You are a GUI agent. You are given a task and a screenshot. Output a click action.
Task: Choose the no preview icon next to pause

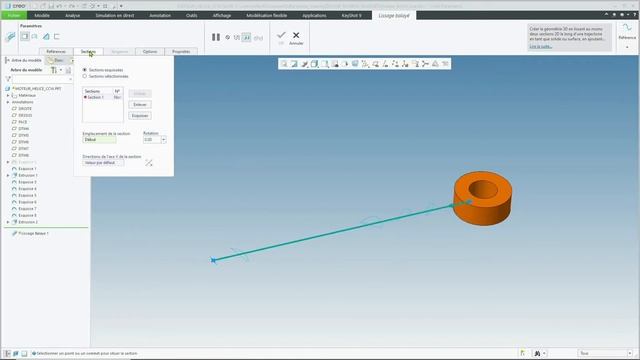click(x=228, y=38)
